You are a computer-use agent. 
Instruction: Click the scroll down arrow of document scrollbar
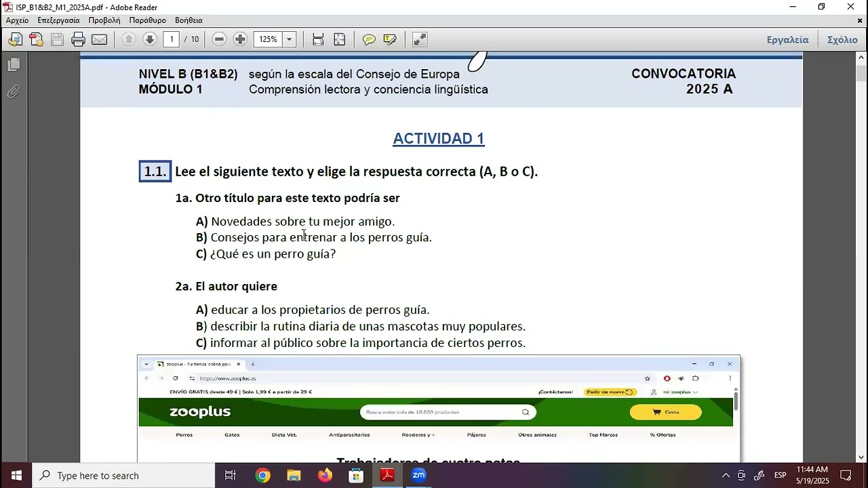pos(862,457)
